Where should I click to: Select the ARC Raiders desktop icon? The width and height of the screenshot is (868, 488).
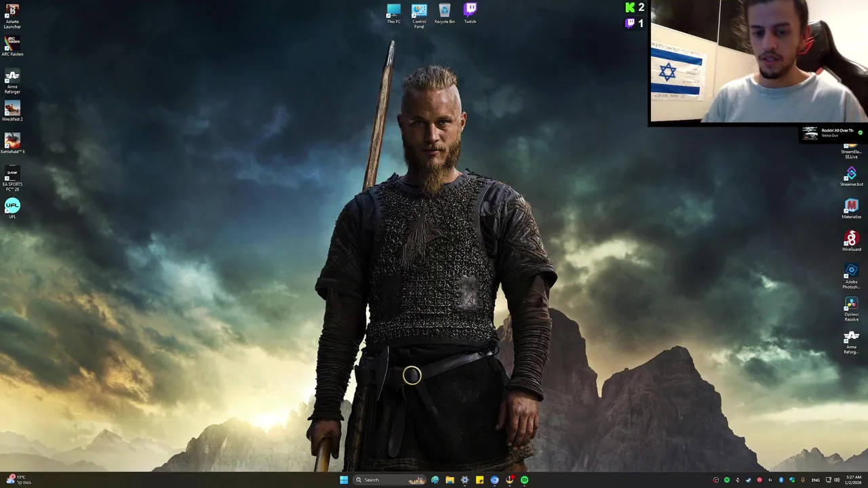pos(12,46)
